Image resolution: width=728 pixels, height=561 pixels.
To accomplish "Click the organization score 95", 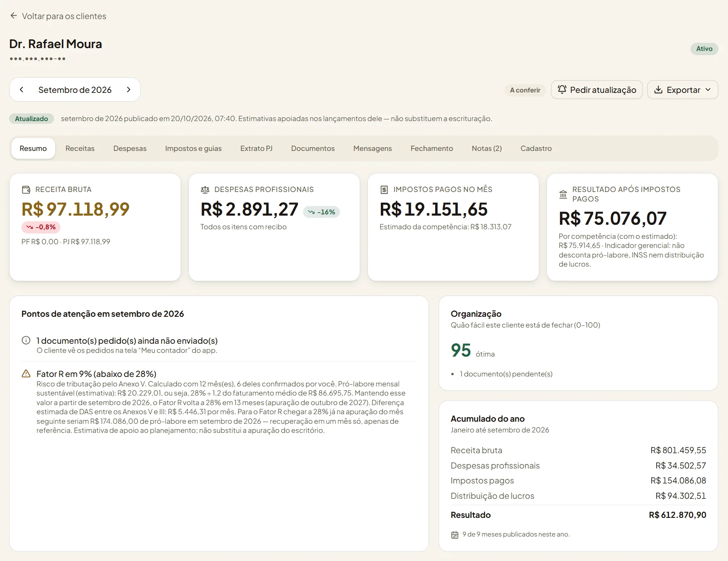I will (x=461, y=350).
